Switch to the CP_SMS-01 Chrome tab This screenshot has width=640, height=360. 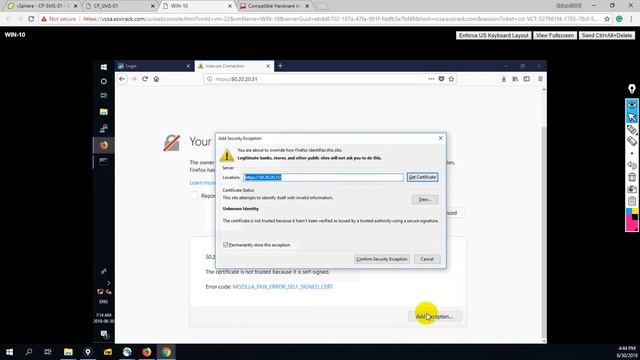click(x=118, y=6)
